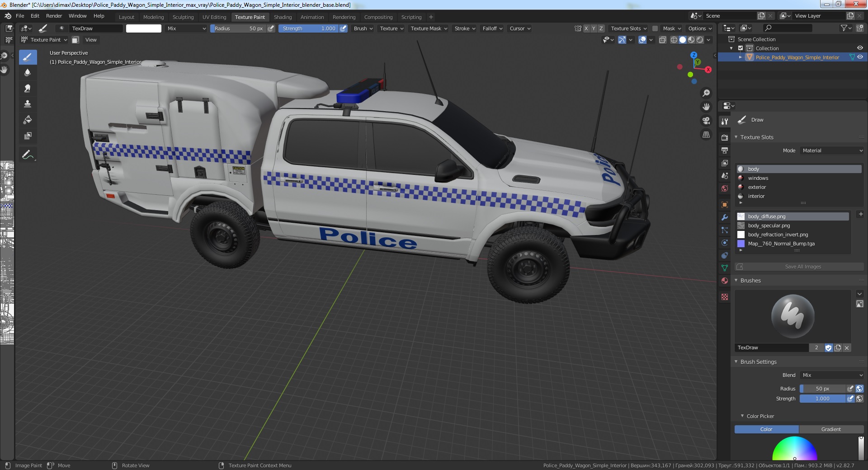Select the windows material slot
The image size is (868, 470).
tap(799, 178)
